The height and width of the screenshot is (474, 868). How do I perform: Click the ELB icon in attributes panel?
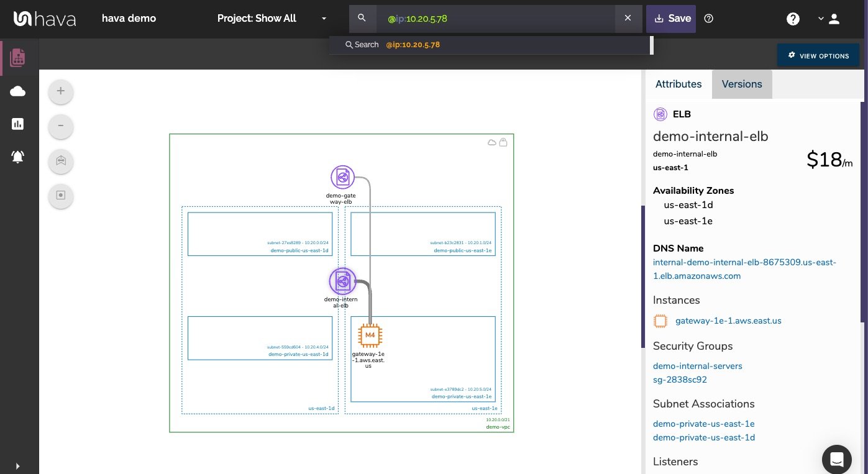click(x=660, y=114)
